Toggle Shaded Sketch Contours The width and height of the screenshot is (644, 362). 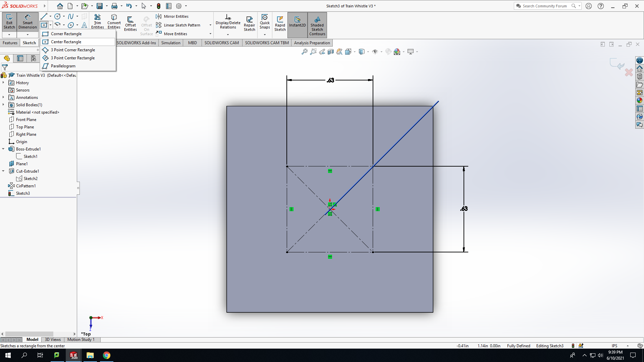tap(317, 25)
